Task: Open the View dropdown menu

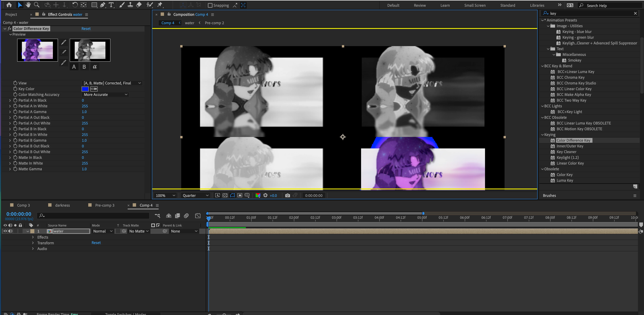Action: [112, 83]
